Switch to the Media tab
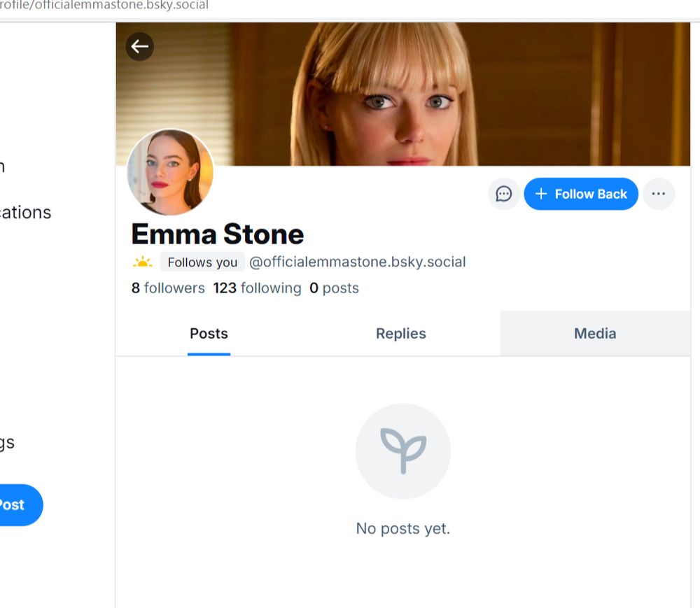Screen dimensions: 700x608 pos(595,334)
